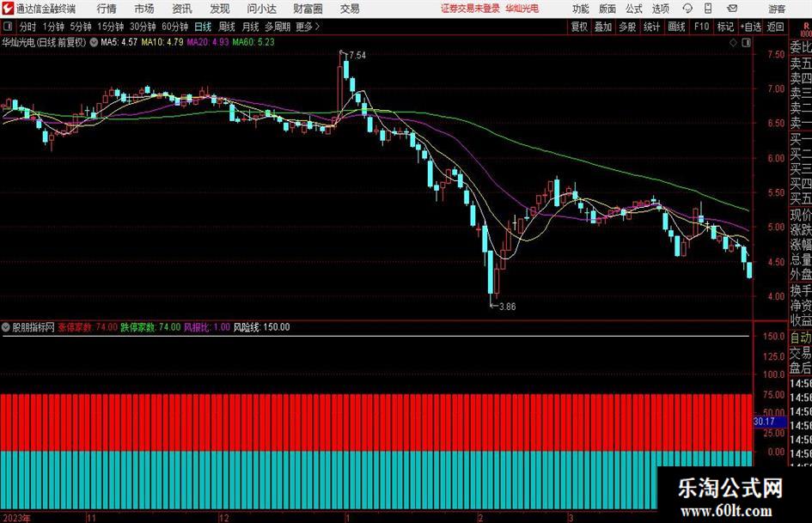
Task: Open the 选项 menu
Action: click(661, 9)
